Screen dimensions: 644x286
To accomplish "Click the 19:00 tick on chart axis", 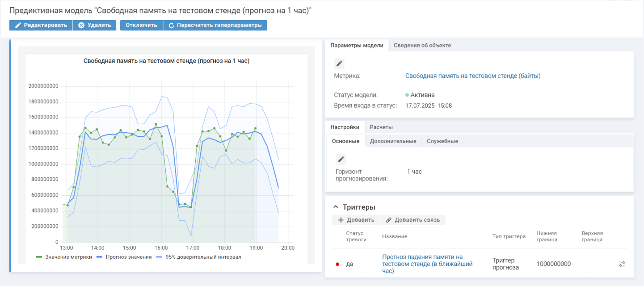I will point(256,248).
